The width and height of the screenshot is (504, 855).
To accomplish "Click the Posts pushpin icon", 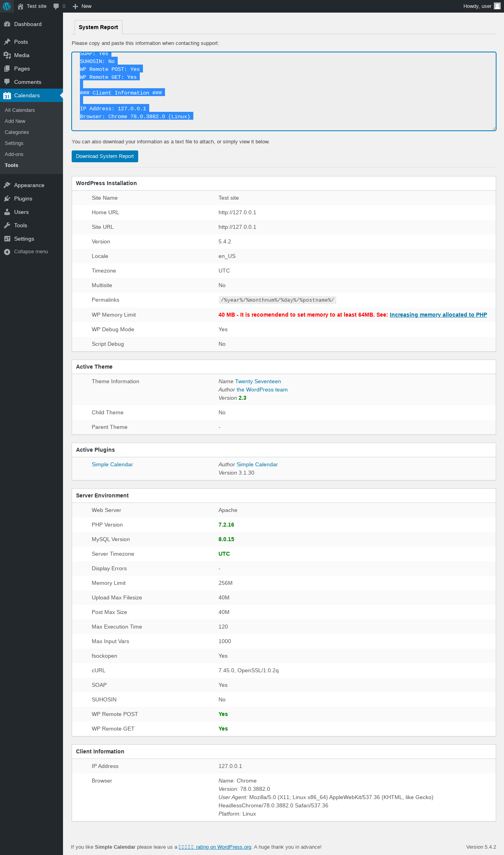I will point(7,42).
